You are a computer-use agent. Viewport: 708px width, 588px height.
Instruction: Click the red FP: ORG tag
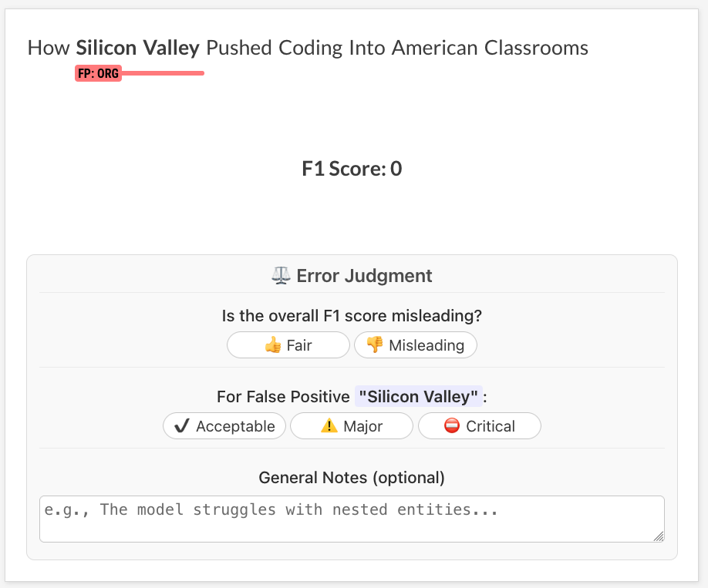pyautogui.click(x=98, y=74)
